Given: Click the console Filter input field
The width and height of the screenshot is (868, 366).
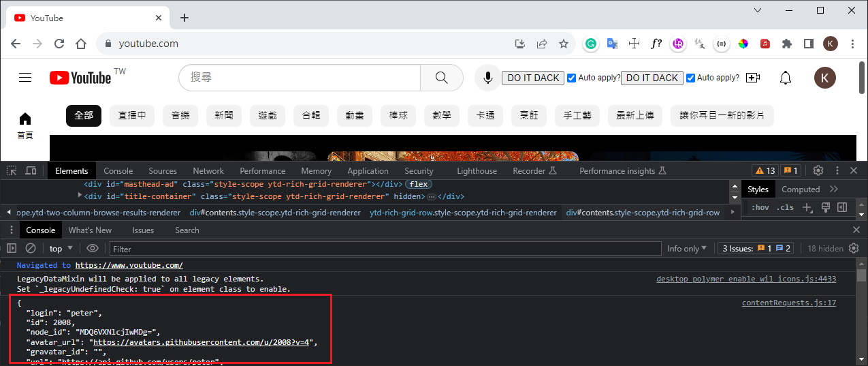Looking at the screenshot, I should point(385,249).
